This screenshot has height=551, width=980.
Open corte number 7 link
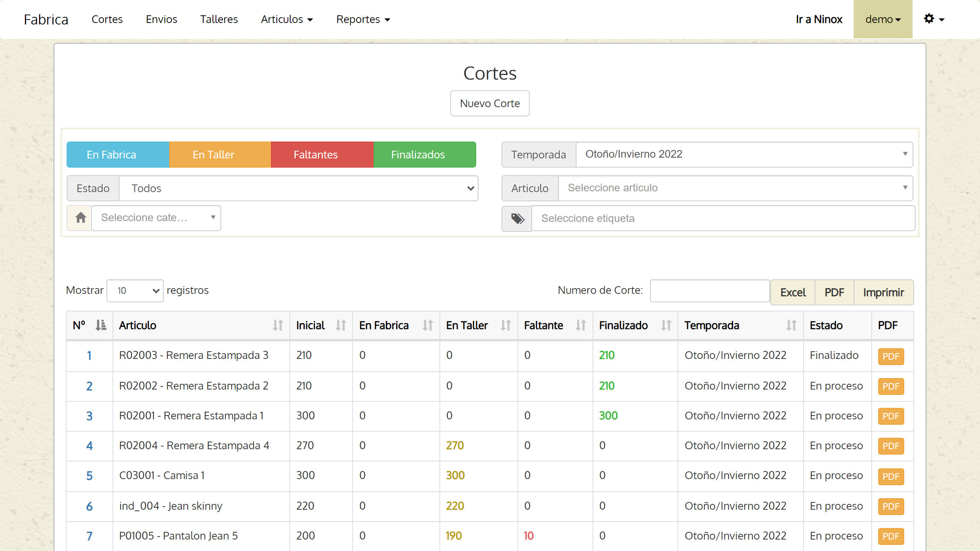tap(89, 536)
